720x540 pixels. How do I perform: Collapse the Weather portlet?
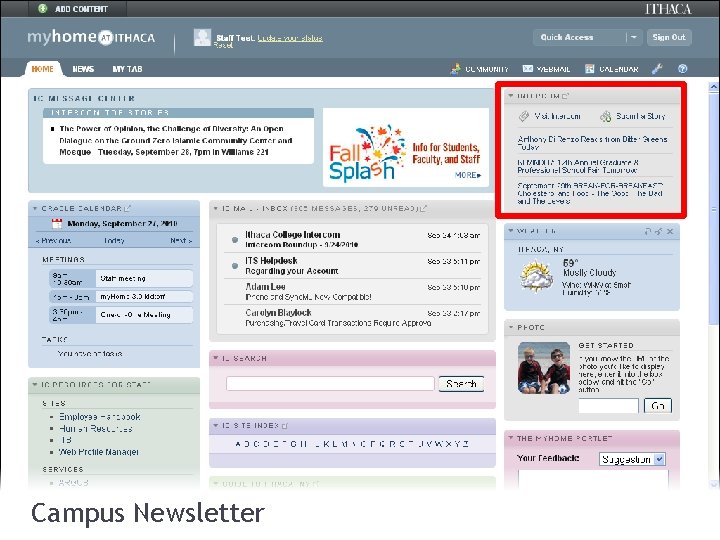tap(511, 231)
